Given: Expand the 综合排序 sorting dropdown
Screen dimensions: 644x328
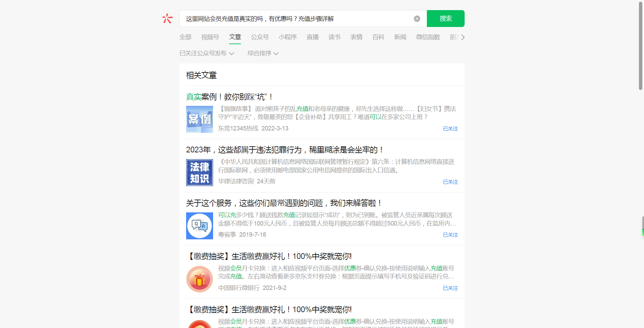Looking at the screenshot, I should [x=263, y=53].
